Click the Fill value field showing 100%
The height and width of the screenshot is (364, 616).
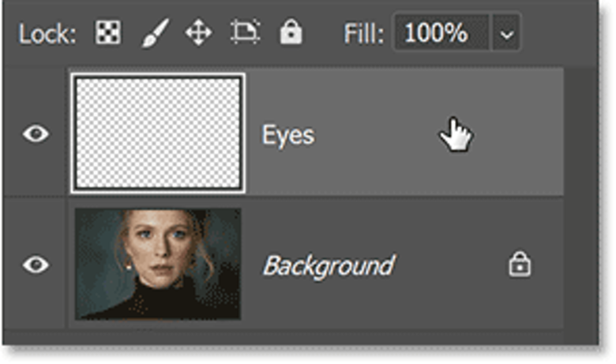coord(441,32)
